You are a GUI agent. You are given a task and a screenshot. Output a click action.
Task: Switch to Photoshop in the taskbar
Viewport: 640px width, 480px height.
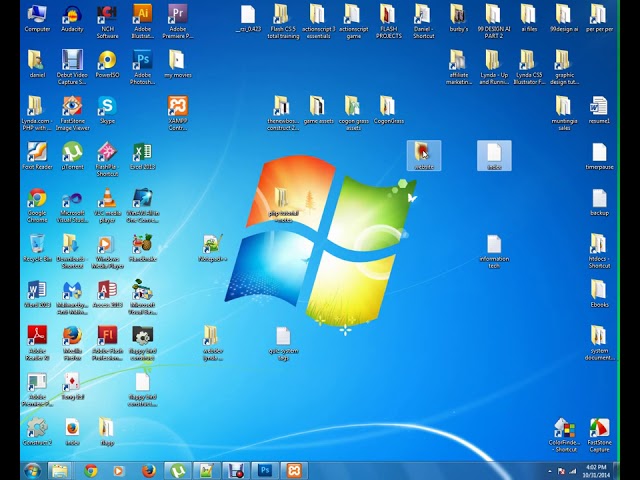pyautogui.click(x=264, y=471)
